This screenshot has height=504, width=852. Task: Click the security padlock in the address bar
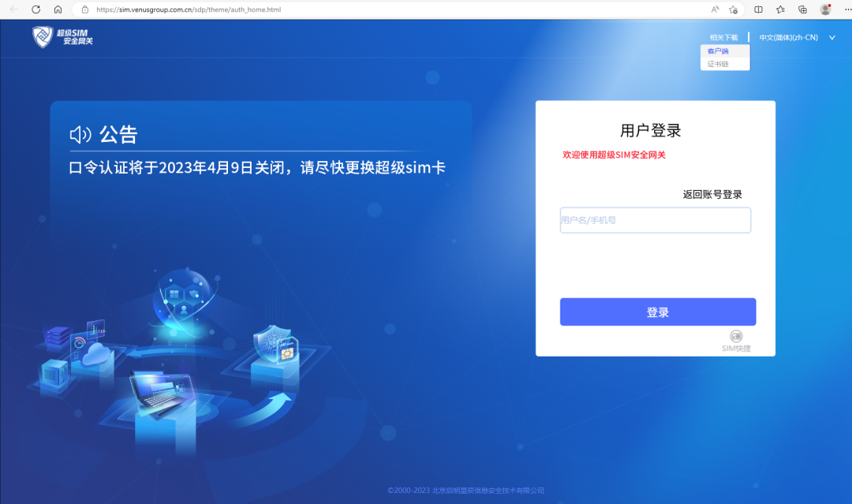tap(84, 9)
